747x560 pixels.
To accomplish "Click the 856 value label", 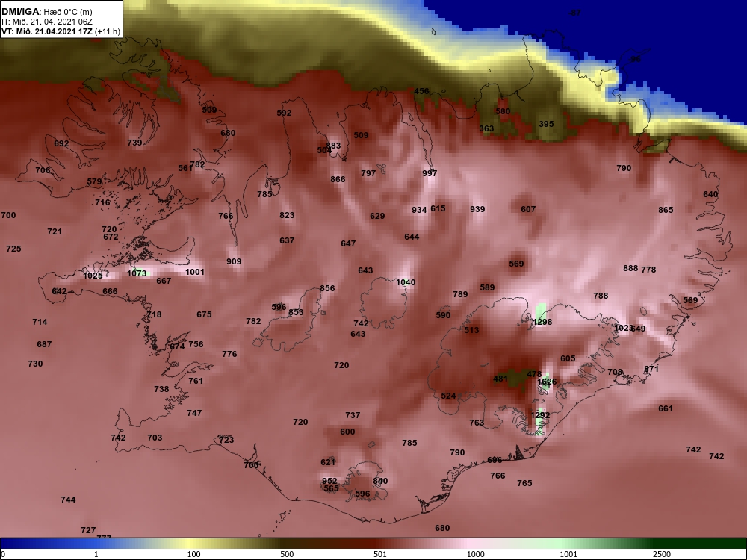I will [x=327, y=288].
